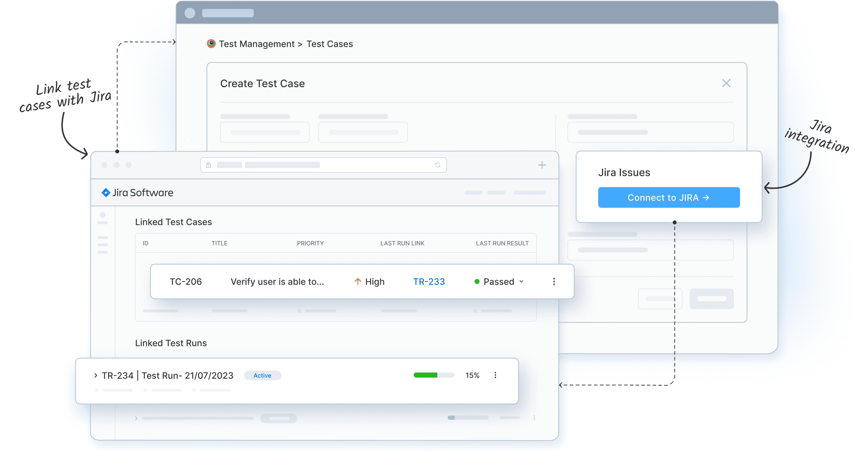Toggle the Active status badge on TR-234
The height and width of the screenshot is (452, 868).
262,375
